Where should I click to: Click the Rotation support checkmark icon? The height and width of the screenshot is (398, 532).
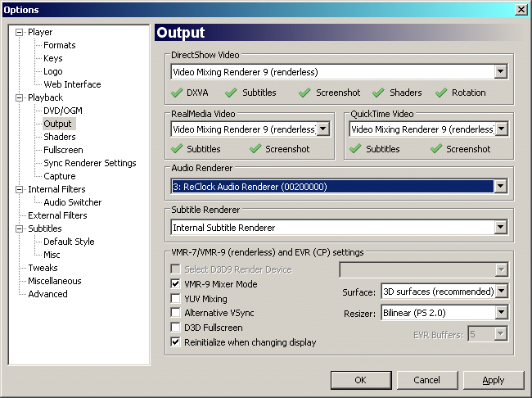click(441, 93)
